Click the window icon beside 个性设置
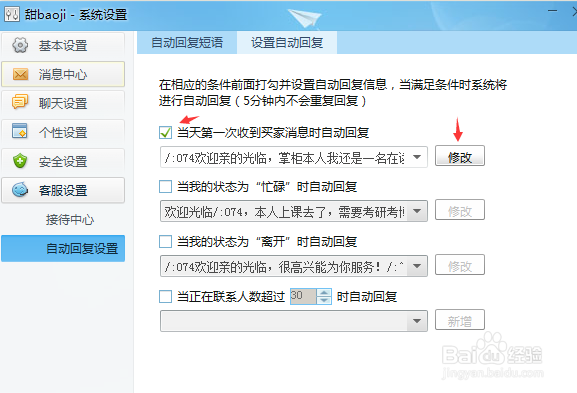577x393 pixels. (x=20, y=131)
